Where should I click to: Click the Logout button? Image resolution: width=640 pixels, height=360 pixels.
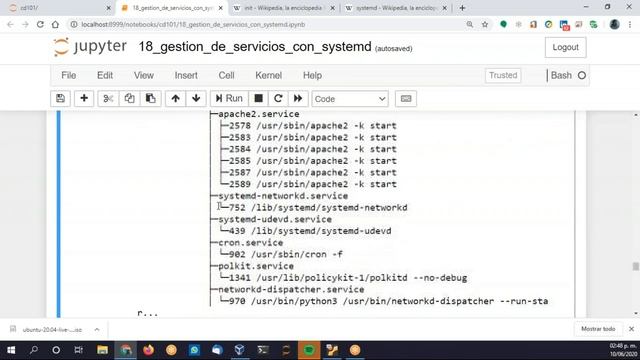click(x=565, y=47)
